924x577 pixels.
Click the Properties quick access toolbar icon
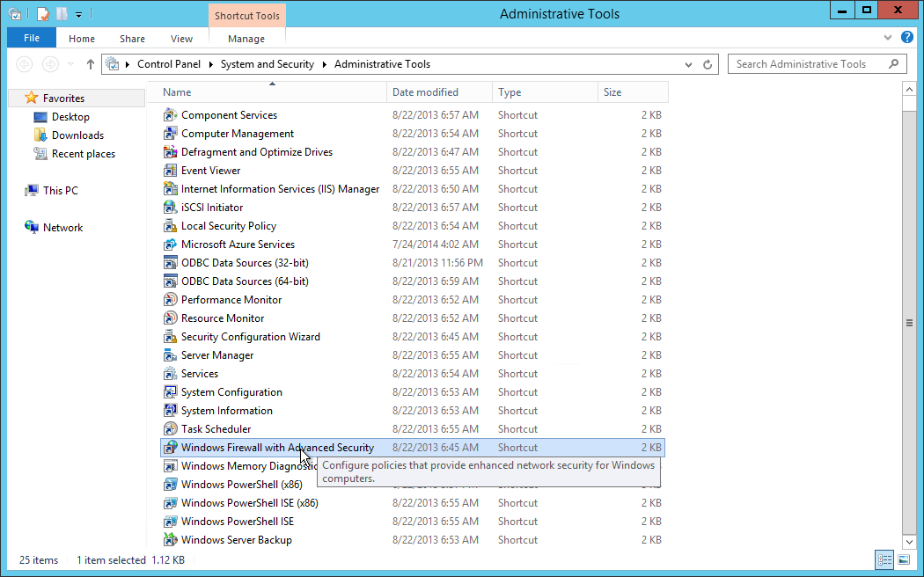(42, 14)
